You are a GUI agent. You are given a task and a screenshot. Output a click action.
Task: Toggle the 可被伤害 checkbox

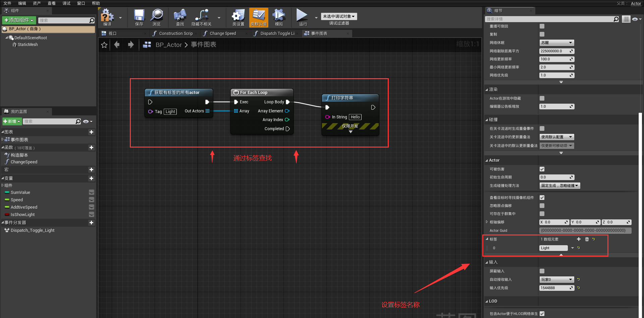click(x=542, y=169)
